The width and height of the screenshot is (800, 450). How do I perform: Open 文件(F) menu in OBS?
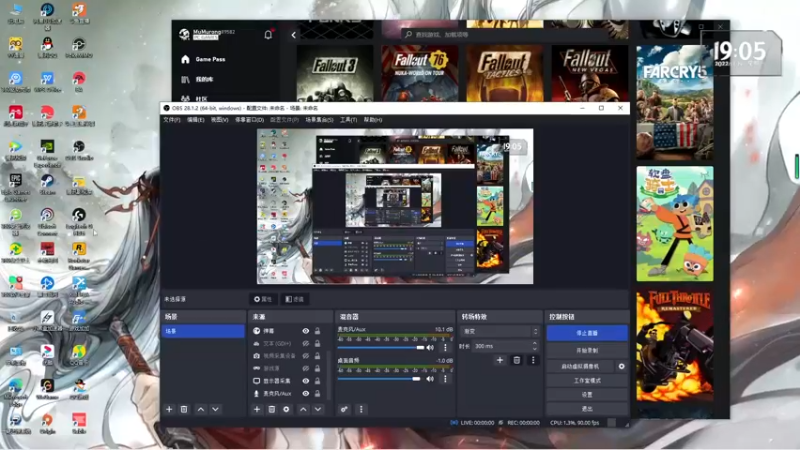point(171,120)
